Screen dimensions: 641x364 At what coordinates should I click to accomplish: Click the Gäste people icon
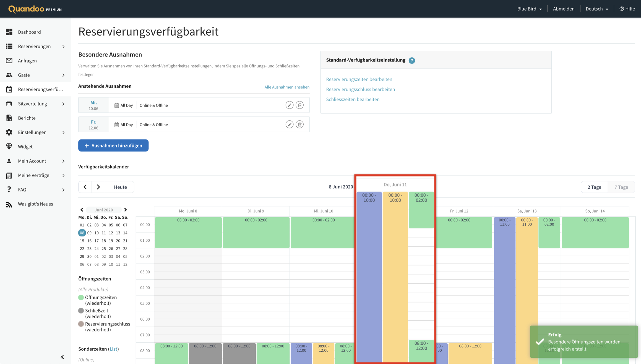pyautogui.click(x=9, y=75)
